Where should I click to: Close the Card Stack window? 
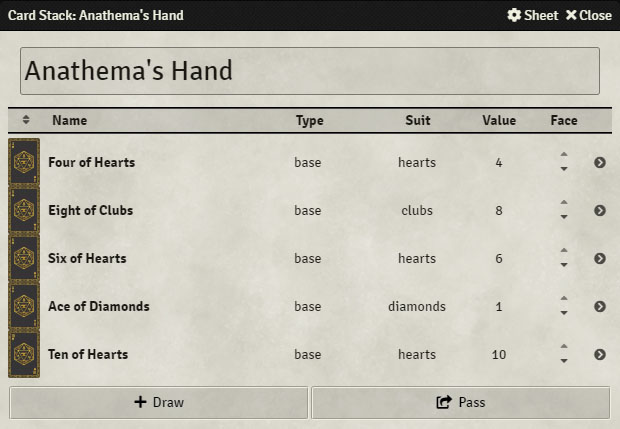tap(589, 15)
